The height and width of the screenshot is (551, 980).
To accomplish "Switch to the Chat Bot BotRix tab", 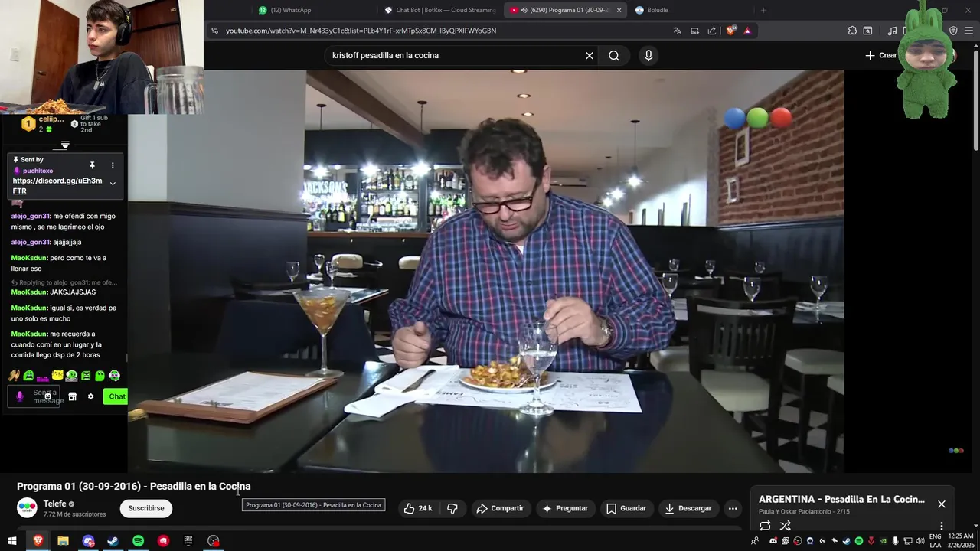I will point(440,10).
